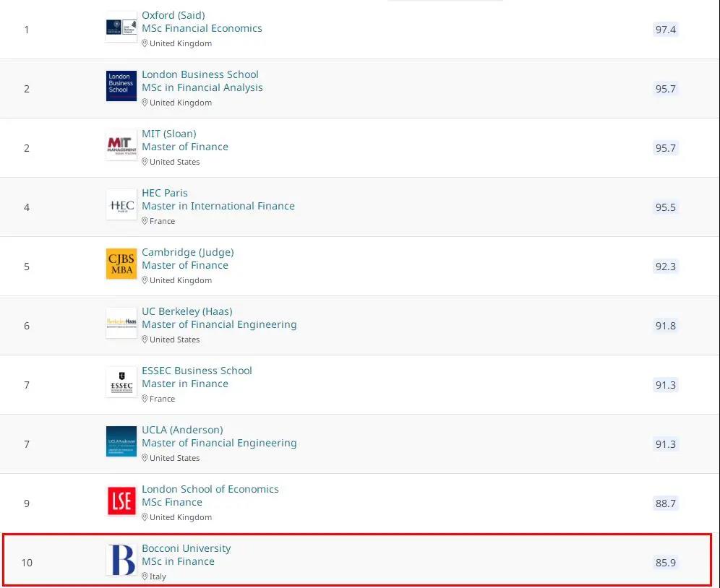Open MSc in Financial Analysis program link
The width and height of the screenshot is (720, 588).
click(x=202, y=87)
